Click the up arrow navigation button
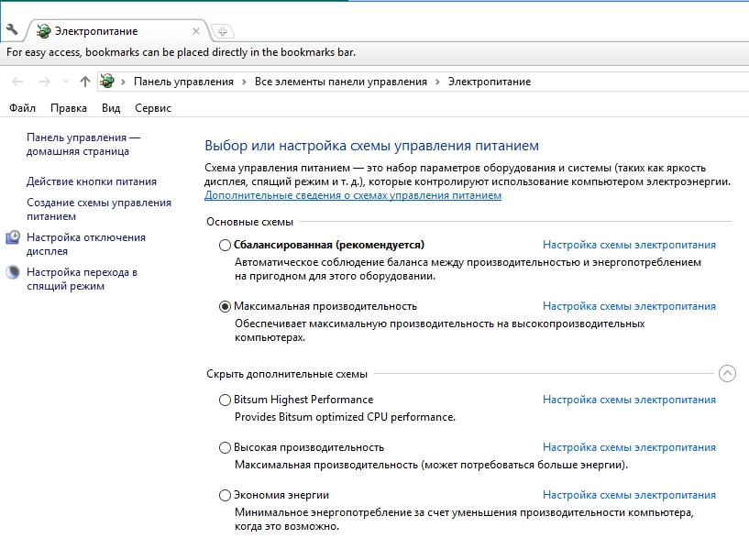The image size is (749, 560). coord(85,82)
